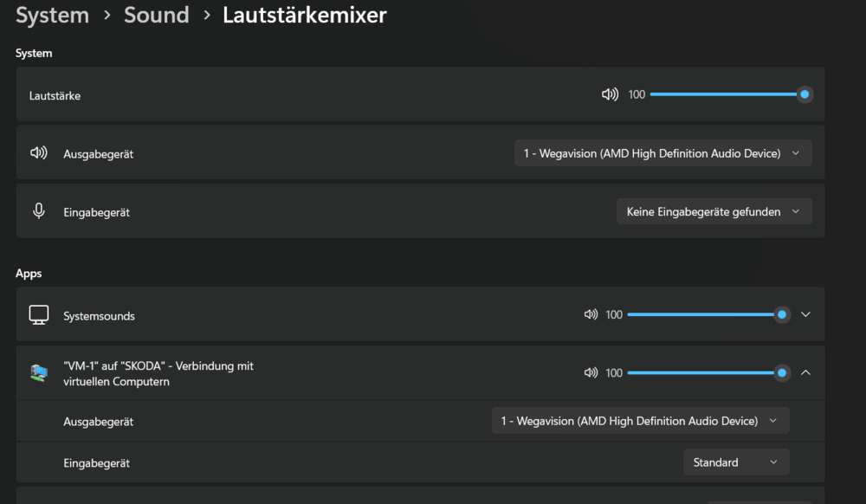Screen dimensions: 866x504
Task: Collapse the VM-1 on SKODA app row
Action: pyautogui.click(x=805, y=372)
